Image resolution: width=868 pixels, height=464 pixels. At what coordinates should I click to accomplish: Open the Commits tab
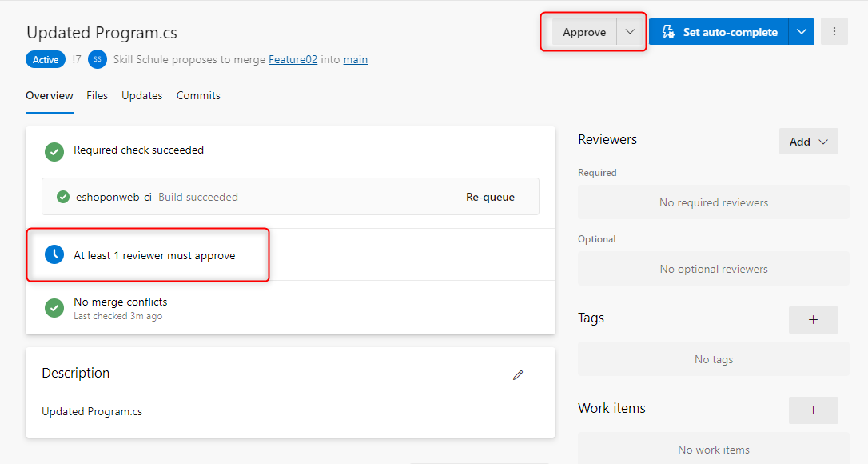tap(198, 95)
